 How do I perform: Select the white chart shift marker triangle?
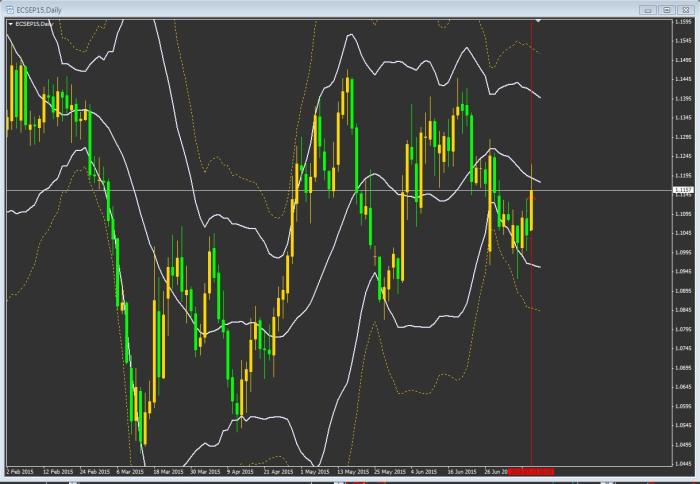pos(538,21)
